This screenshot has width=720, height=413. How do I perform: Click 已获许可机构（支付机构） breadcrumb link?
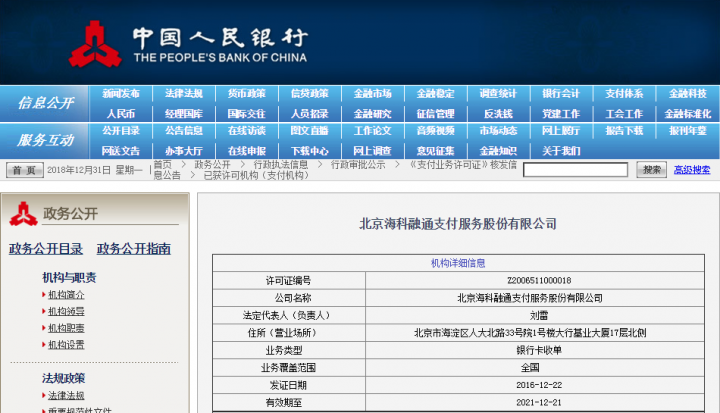point(259,175)
